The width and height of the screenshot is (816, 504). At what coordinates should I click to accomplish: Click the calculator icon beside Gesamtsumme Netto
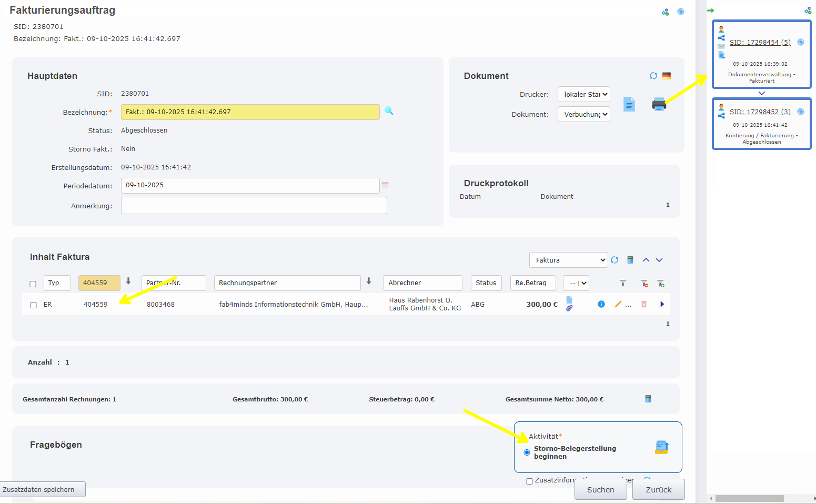pos(648,399)
